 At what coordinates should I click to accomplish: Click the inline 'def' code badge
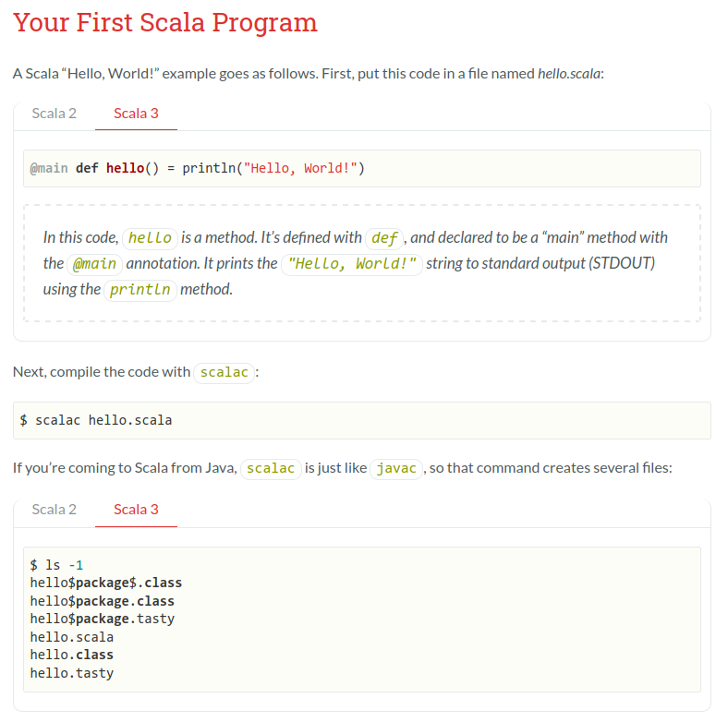click(384, 238)
